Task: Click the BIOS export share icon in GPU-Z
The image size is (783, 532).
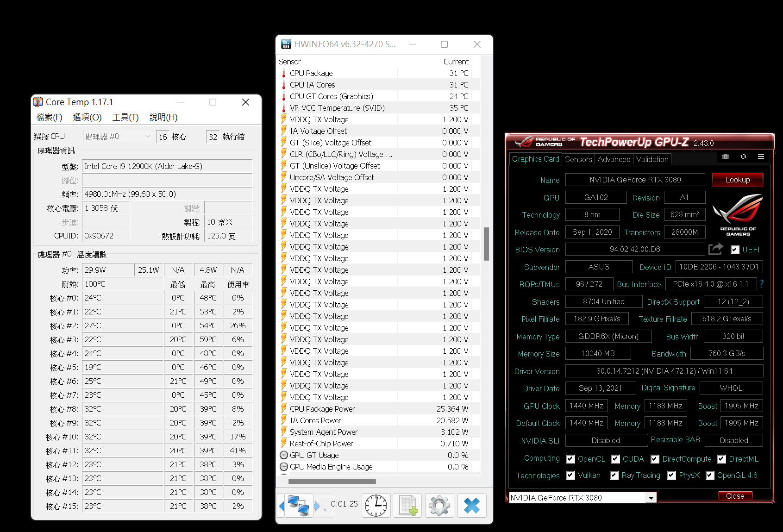Action: pyautogui.click(x=715, y=249)
